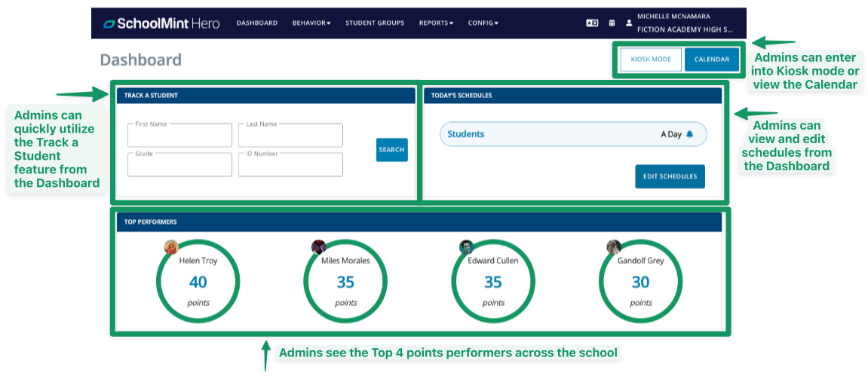The width and height of the screenshot is (868, 382).
Task: Click Edward Cullen's profile avatar
Action: 466,247
